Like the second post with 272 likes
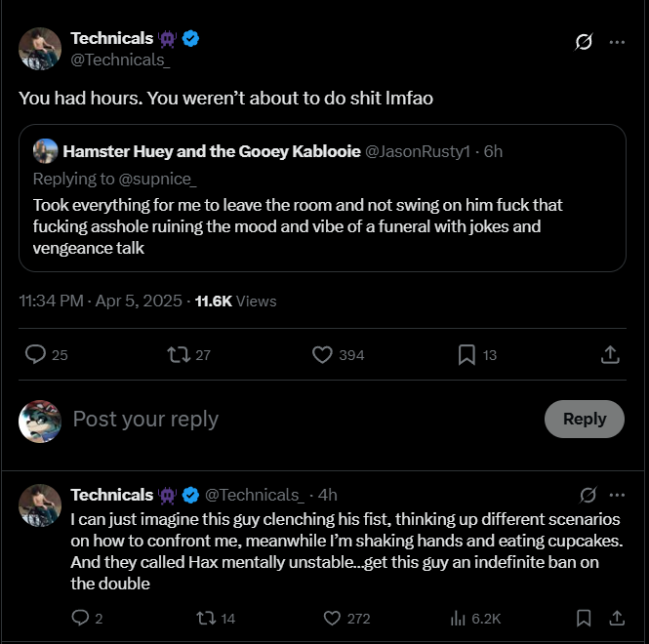This screenshot has height=644, width=649. pyautogui.click(x=332, y=618)
